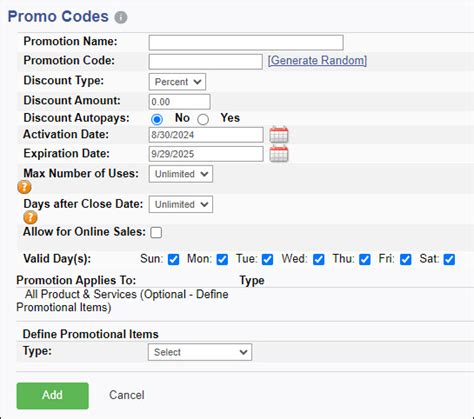Image resolution: width=474 pixels, height=419 pixels.
Task: Click the Promo Codes heading
Action: click(x=58, y=17)
